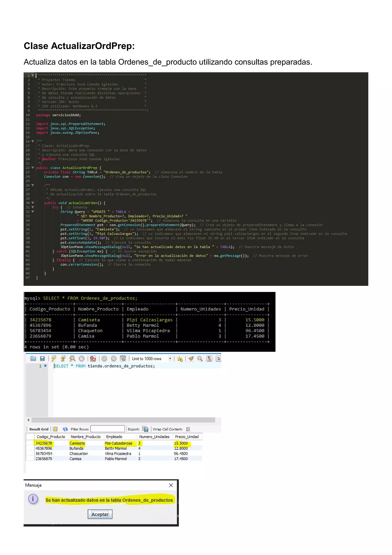Focus the Filter Rows input field
The height and width of the screenshot is (555, 392).
[x=108, y=429]
